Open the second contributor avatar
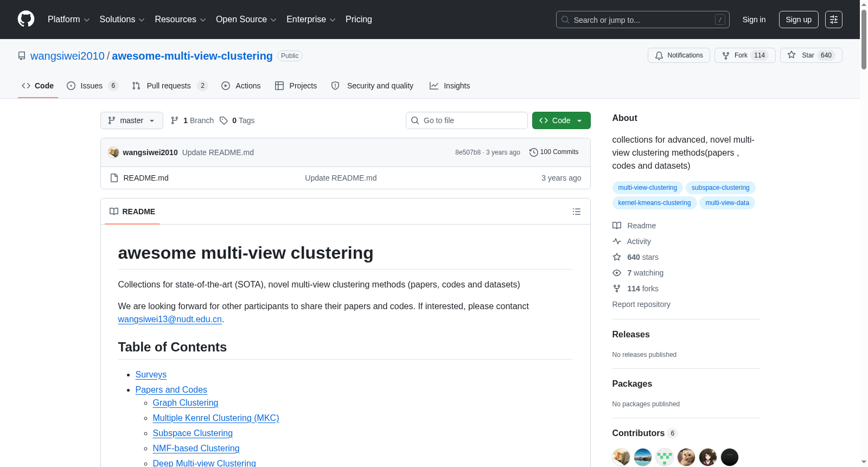 643,457
